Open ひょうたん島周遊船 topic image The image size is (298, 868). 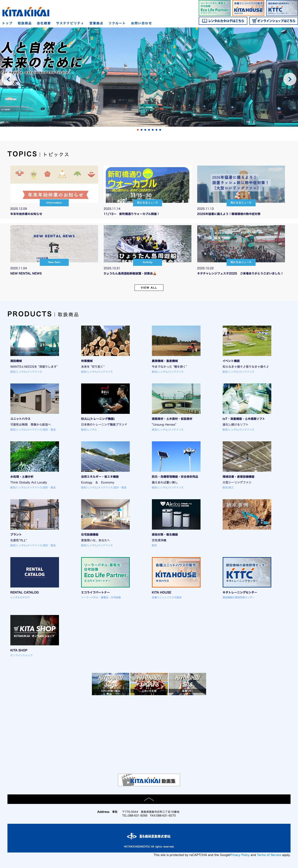pos(148,244)
